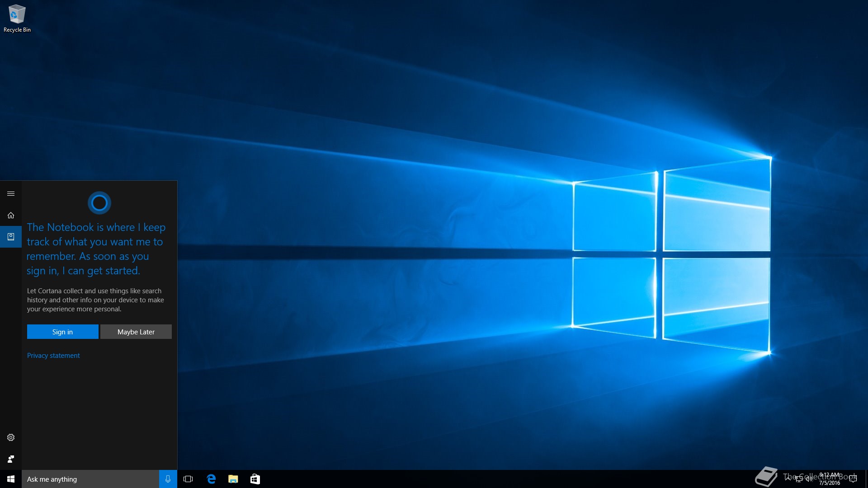
Task: Show hidden tray icons
Action: (x=788, y=479)
